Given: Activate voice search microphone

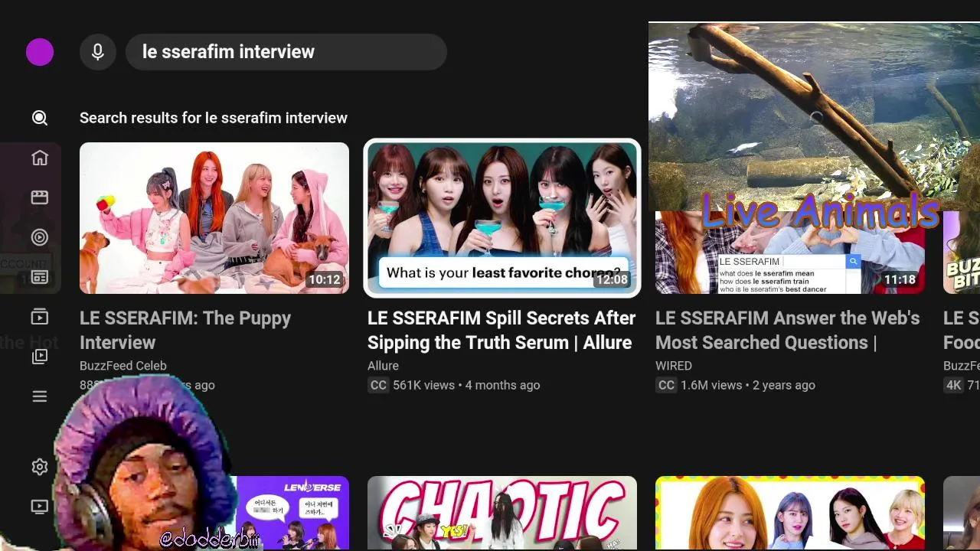Looking at the screenshot, I should pos(98,52).
